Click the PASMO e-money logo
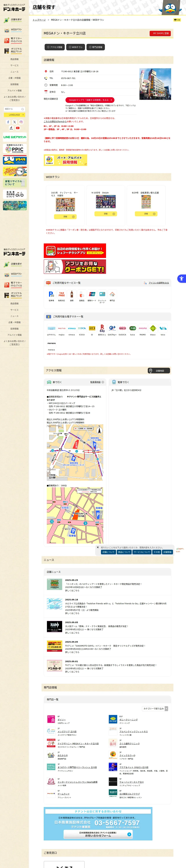This screenshot has height=868, width=186. pyautogui.click(x=143, y=328)
